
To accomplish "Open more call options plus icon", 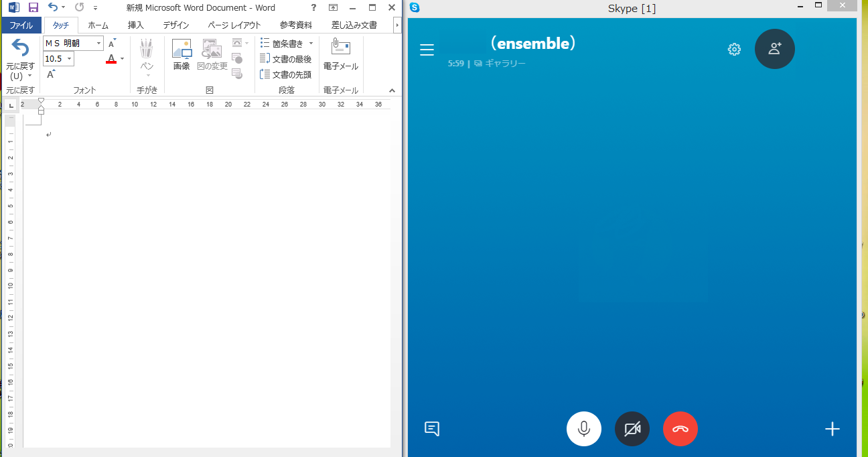I will click(832, 429).
